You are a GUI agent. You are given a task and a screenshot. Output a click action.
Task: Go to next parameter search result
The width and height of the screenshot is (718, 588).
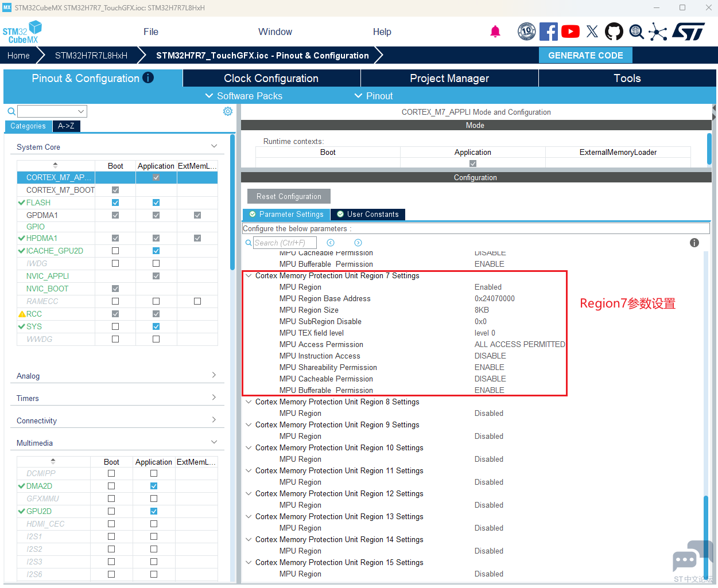coord(358,243)
